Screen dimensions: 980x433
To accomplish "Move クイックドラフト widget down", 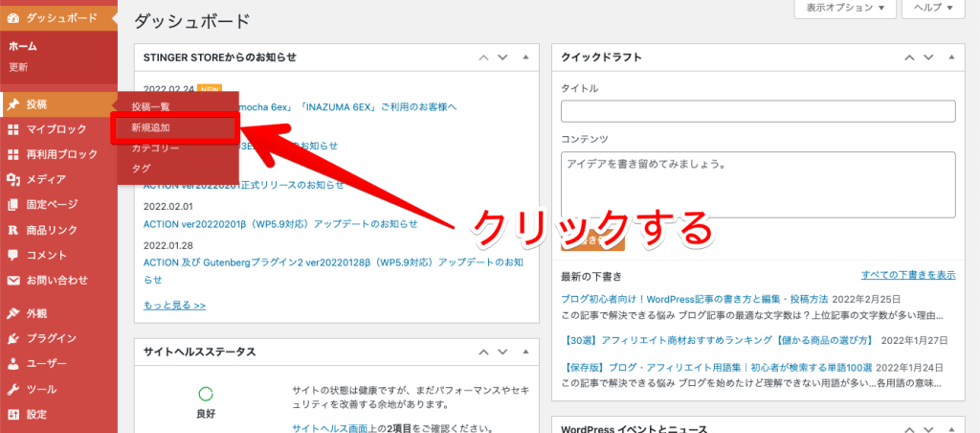I will point(928,57).
